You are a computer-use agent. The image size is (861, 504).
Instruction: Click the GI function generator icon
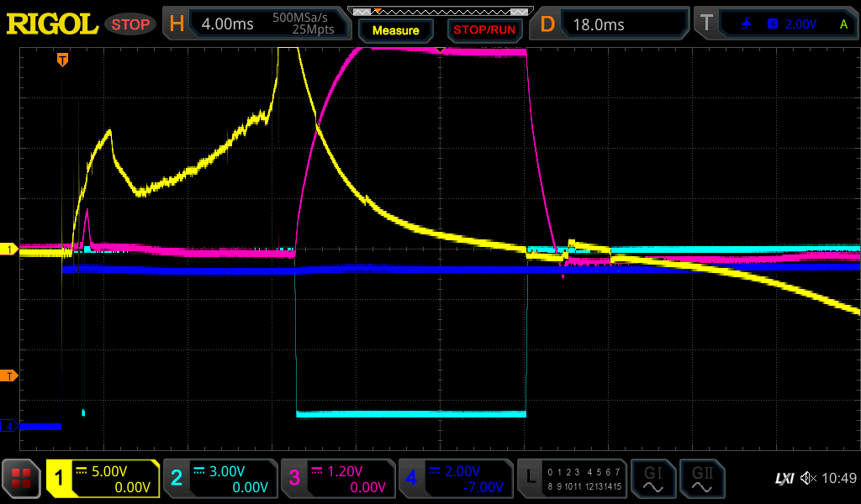[x=652, y=479]
